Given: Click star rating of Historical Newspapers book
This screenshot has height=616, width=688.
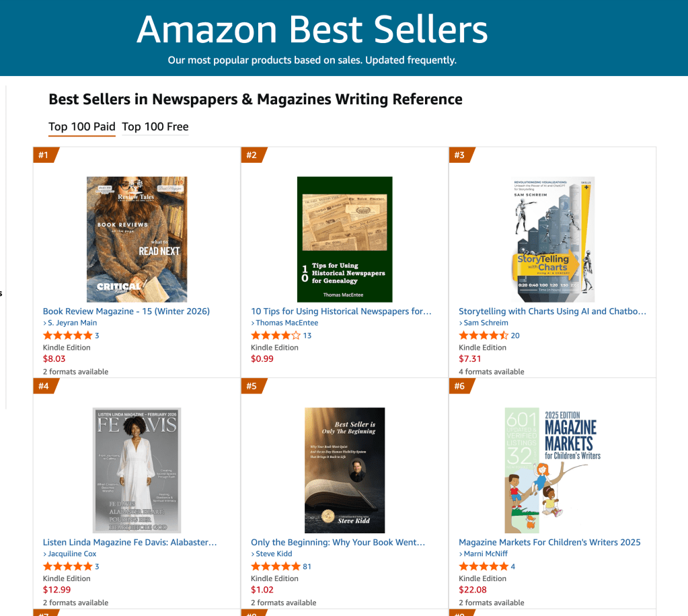Looking at the screenshot, I should click(275, 336).
